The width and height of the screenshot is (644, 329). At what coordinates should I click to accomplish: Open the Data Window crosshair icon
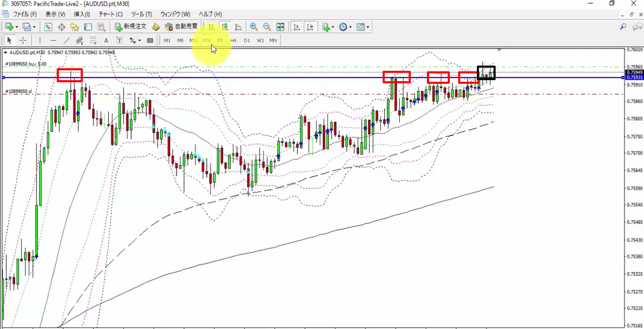[61, 27]
